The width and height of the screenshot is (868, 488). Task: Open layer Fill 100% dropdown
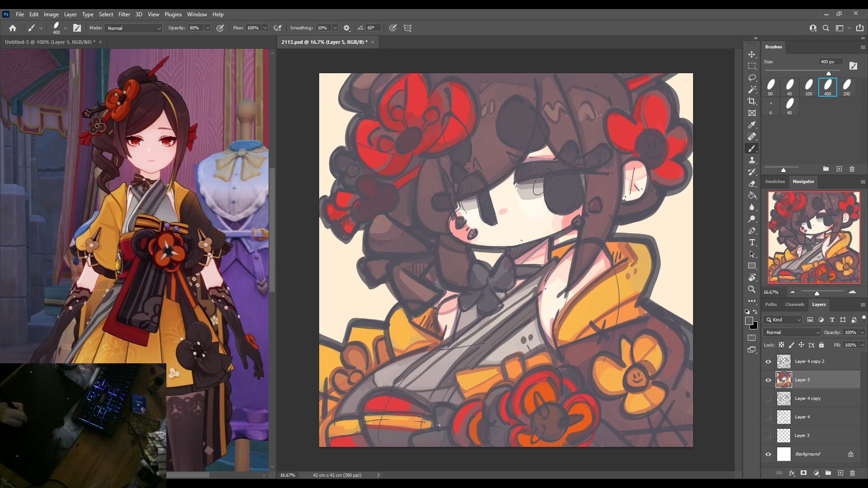(x=862, y=345)
